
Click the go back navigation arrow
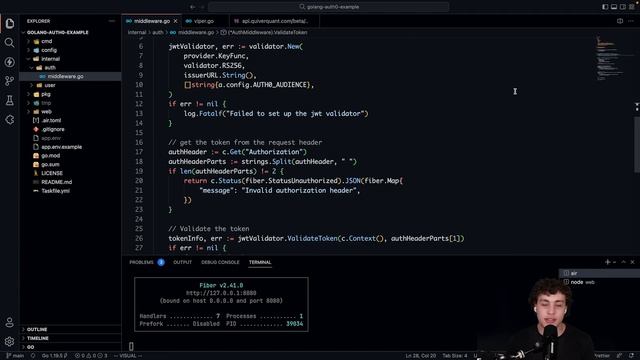[x=192, y=7]
